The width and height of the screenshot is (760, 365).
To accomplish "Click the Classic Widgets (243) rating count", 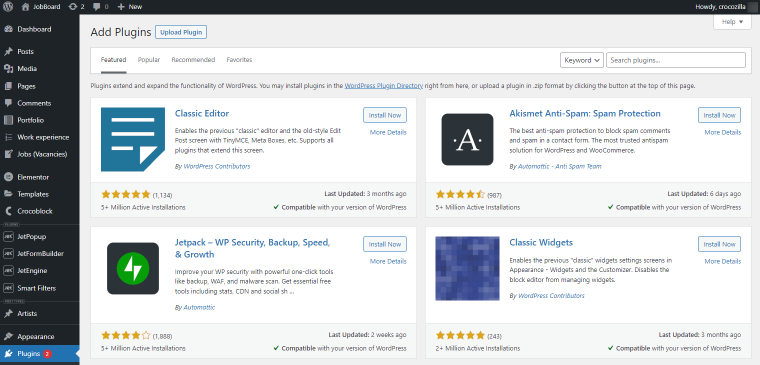I will coord(494,336).
